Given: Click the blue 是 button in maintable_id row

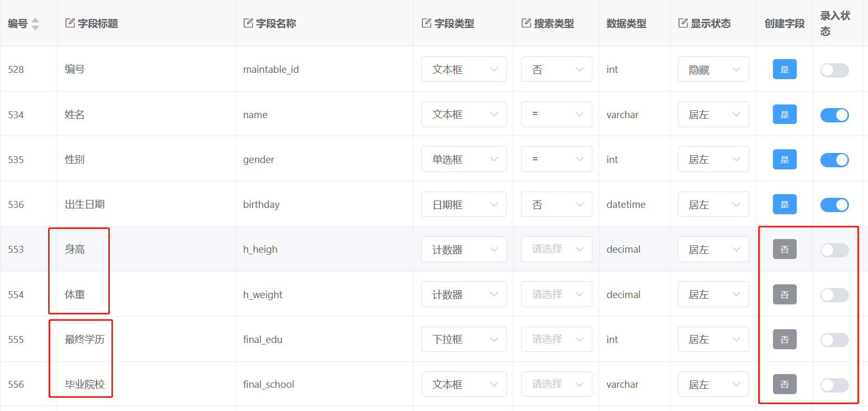Looking at the screenshot, I should (x=784, y=70).
